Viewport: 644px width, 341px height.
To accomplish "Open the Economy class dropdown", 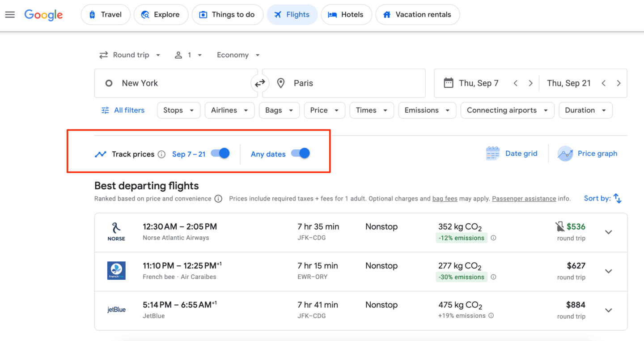I will (x=238, y=55).
